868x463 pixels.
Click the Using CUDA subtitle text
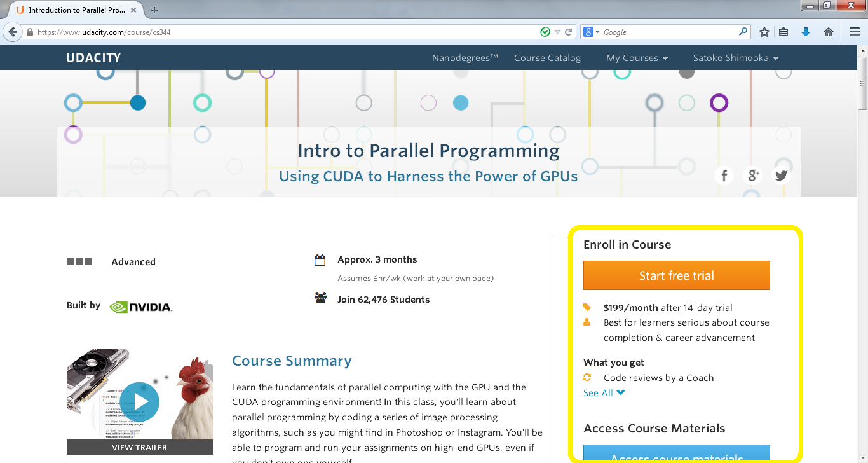click(429, 176)
